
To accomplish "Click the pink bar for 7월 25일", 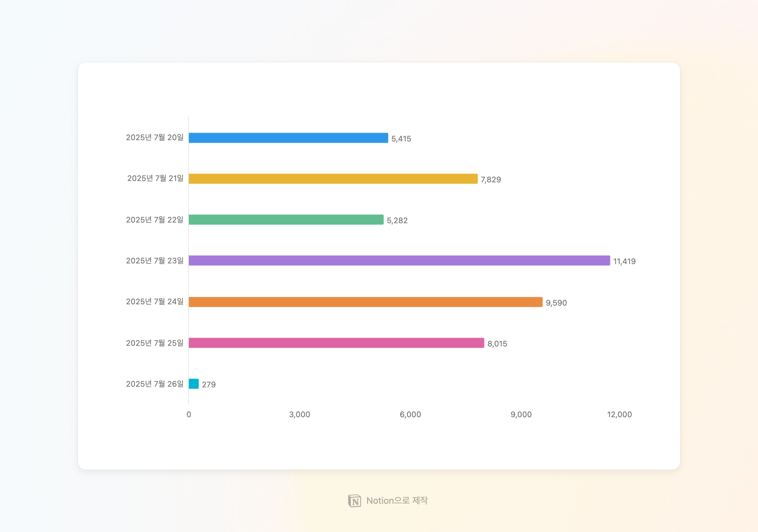I will [336, 343].
